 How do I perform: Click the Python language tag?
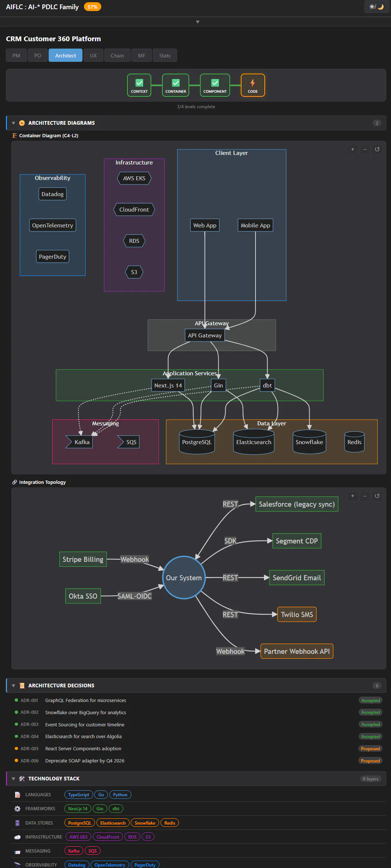pyautogui.click(x=120, y=795)
